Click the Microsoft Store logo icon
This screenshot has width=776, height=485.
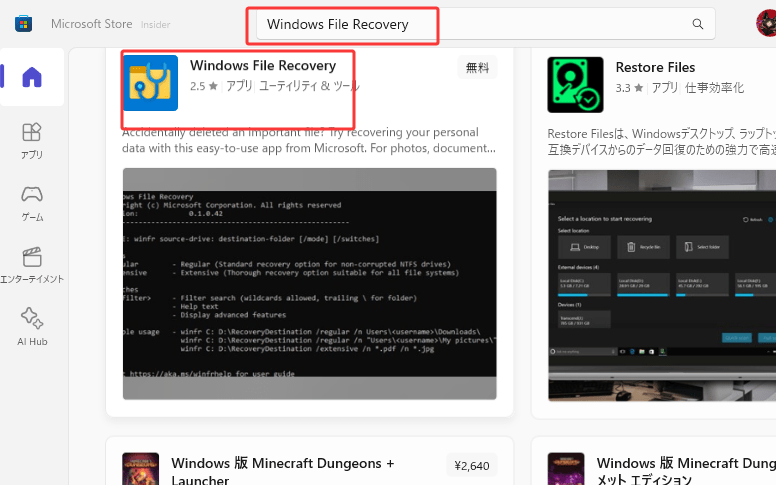tap(23, 24)
